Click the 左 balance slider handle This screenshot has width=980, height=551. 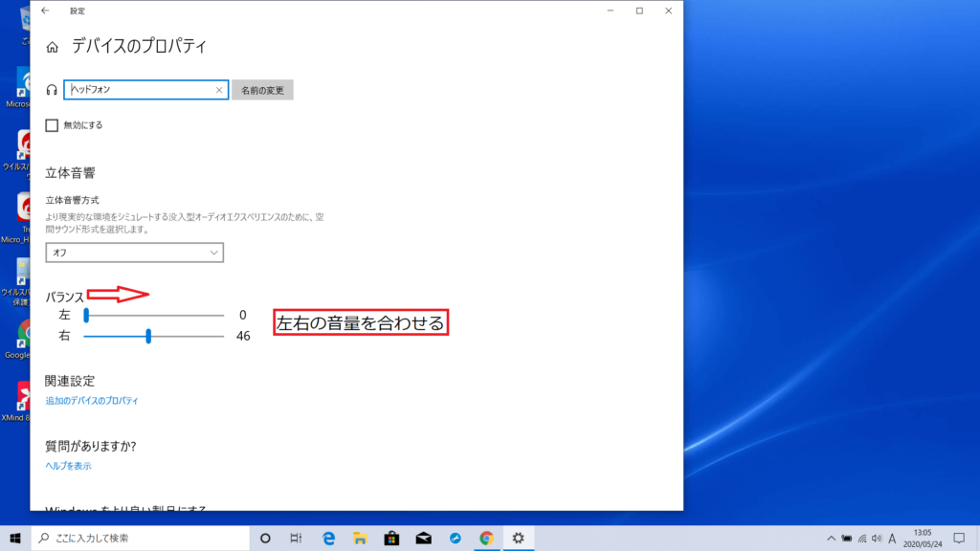(86, 316)
